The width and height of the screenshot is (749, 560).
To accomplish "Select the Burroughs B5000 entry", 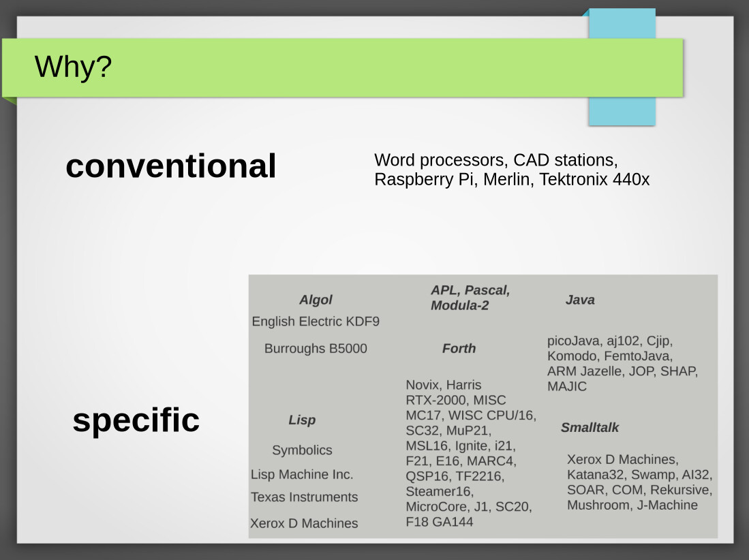I will (x=316, y=349).
